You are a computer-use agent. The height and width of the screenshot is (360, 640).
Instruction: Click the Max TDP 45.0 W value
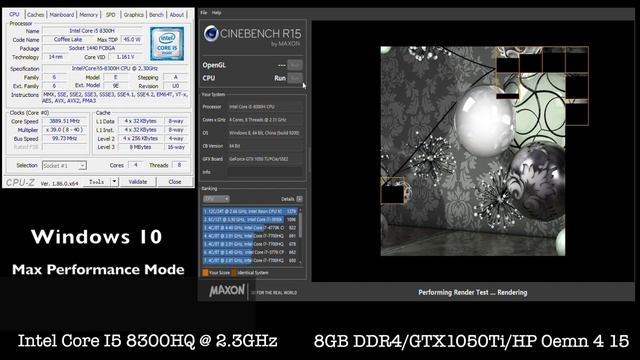[132, 40]
